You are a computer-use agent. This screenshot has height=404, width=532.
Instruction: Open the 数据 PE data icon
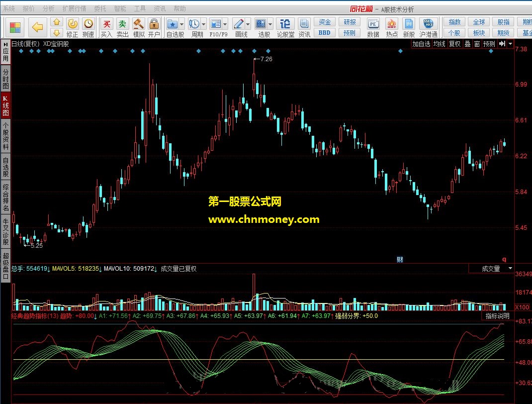pos(373,24)
